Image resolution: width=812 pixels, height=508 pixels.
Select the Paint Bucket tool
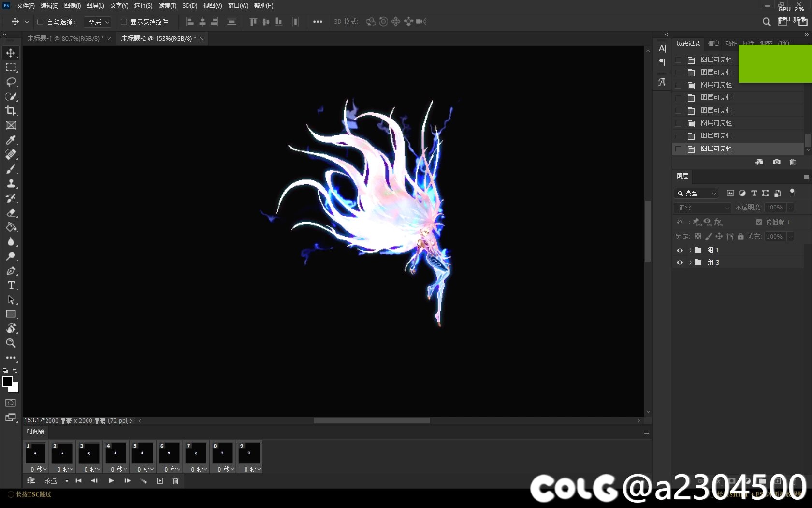11,227
